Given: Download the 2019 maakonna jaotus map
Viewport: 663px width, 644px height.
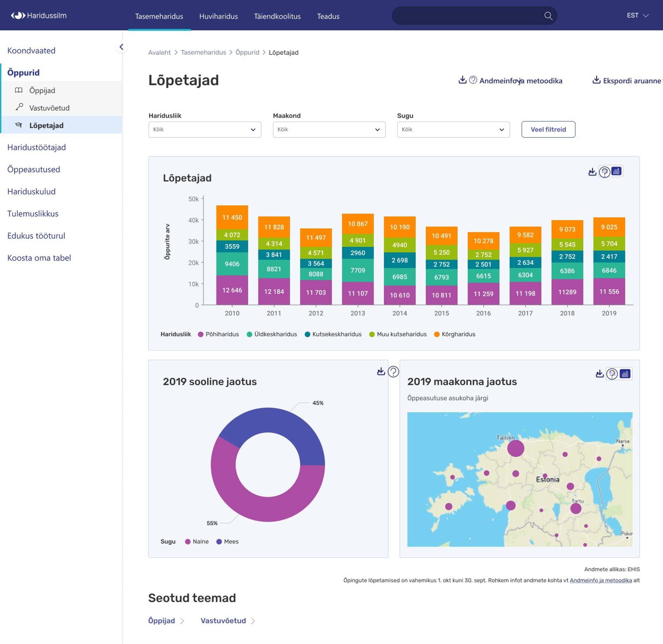Looking at the screenshot, I should (x=599, y=374).
